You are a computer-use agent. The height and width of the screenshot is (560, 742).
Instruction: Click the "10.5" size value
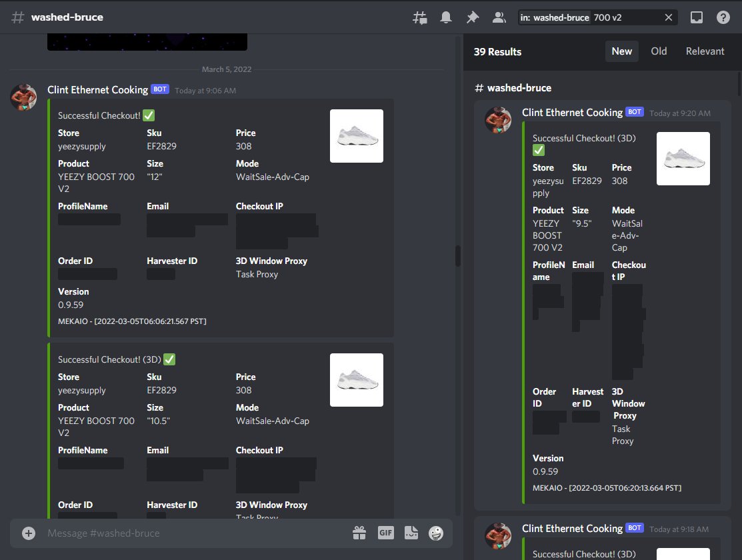(159, 421)
